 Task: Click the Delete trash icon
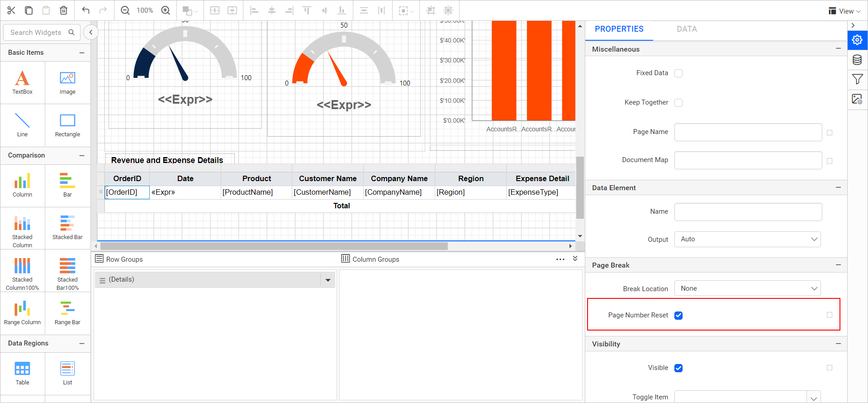click(x=64, y=10)
